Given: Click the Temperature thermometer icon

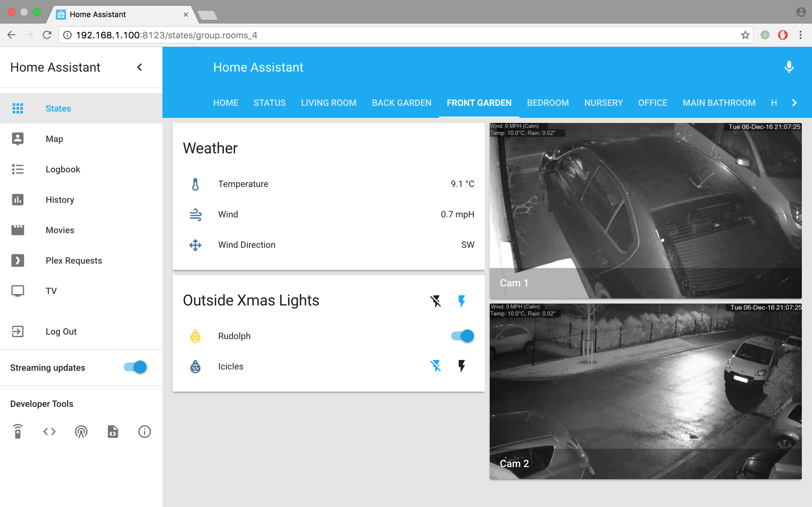Looking at the screenshot, I should (195, 184).
